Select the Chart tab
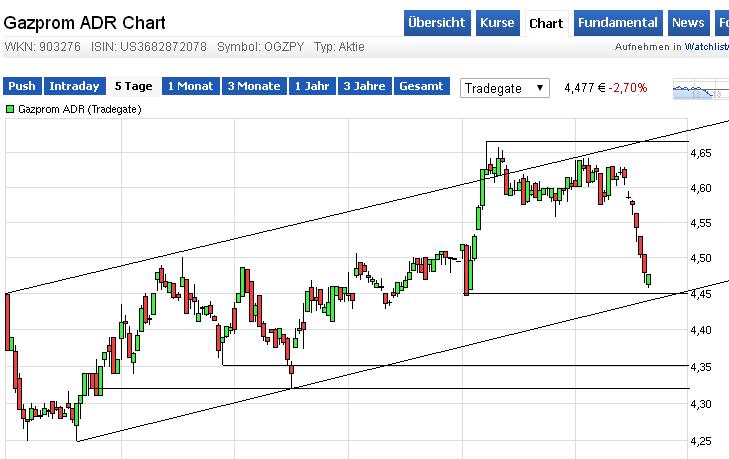The height and width of the screenshot is (459, 729). [546, 23]
